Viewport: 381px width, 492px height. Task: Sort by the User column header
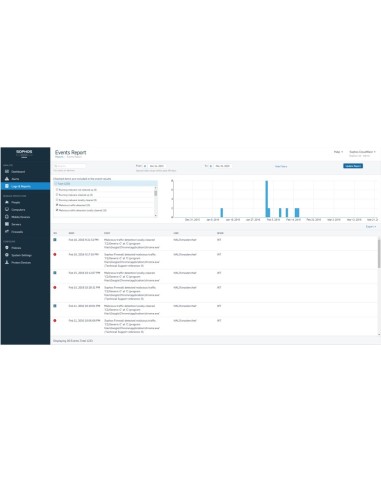pos(176,233)
